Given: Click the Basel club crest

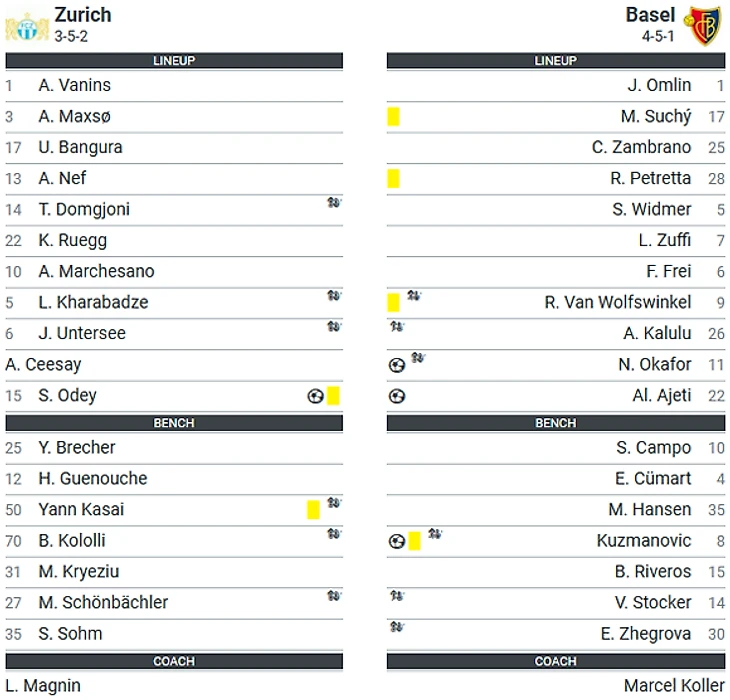Looking at the screenshot, I should pos(702,24).
